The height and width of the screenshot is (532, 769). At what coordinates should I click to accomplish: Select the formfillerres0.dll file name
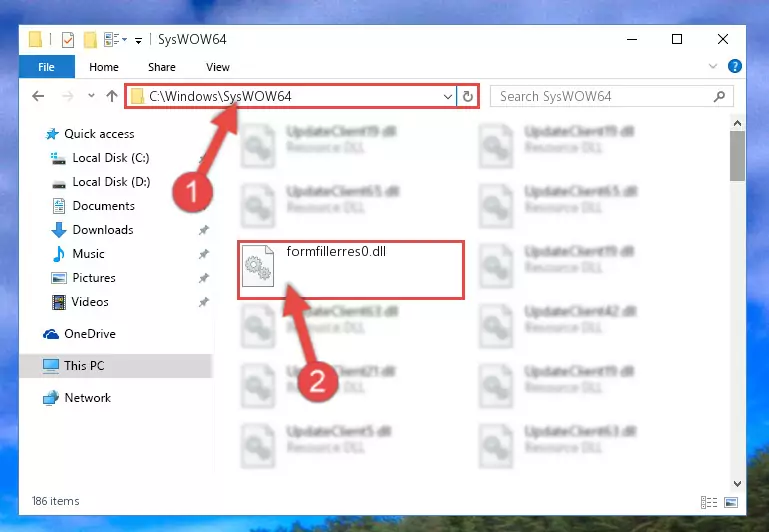coord(336,252)
